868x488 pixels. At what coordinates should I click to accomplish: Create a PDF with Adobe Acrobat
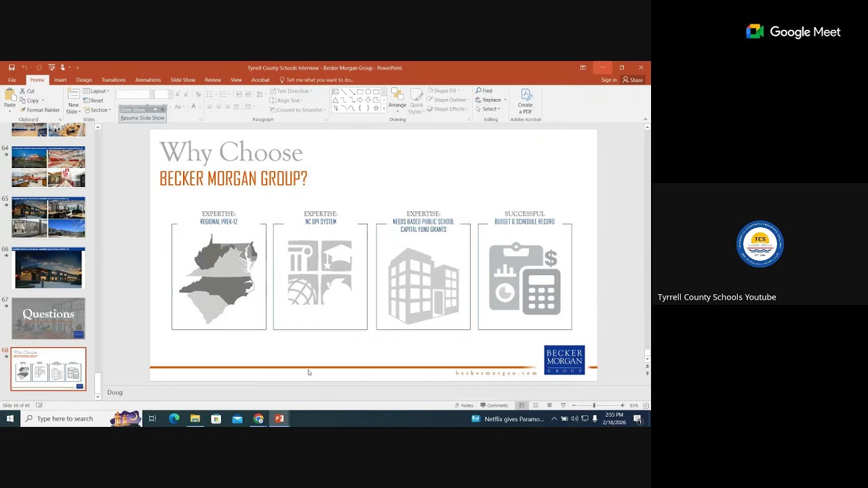click(x=526, y=102)
